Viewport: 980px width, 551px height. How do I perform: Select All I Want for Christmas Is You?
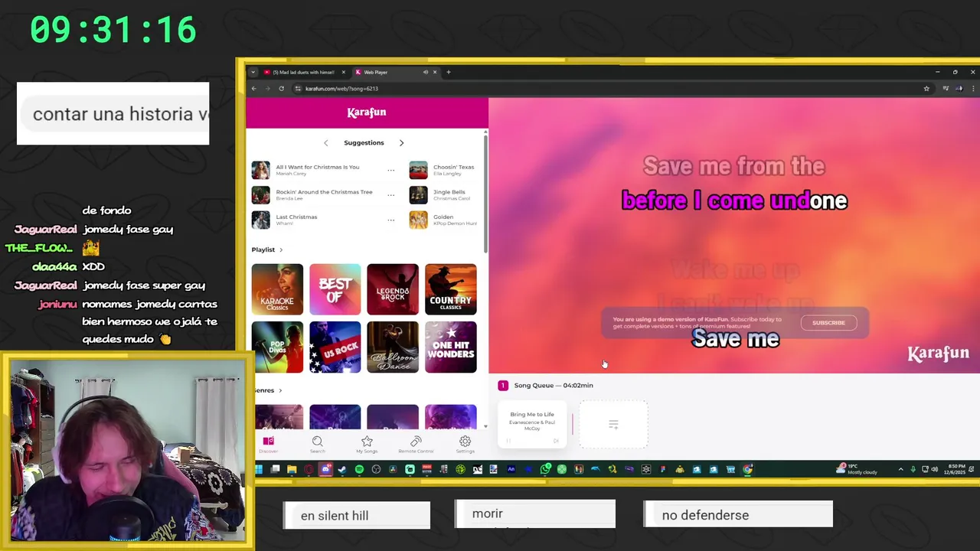[317, 170]
